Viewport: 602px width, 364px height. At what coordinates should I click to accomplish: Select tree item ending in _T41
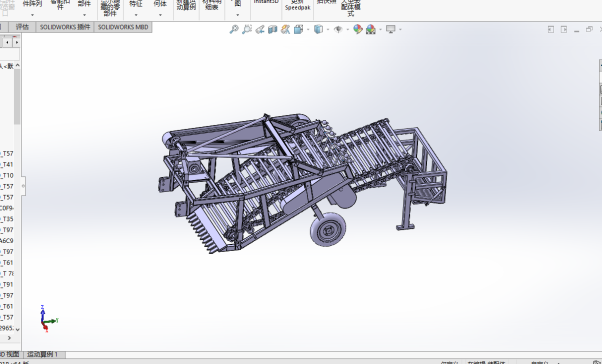(x=7, y=164)
